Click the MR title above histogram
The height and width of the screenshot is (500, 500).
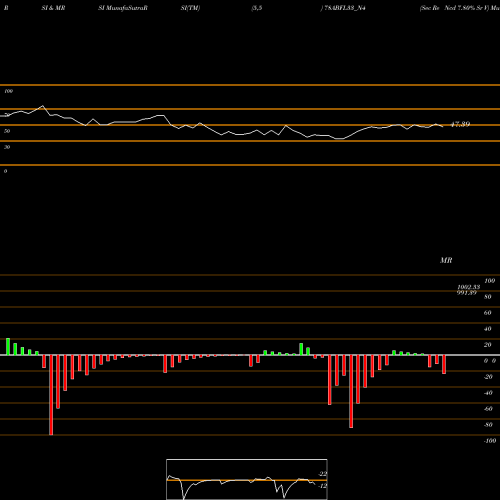click(446, 260)
